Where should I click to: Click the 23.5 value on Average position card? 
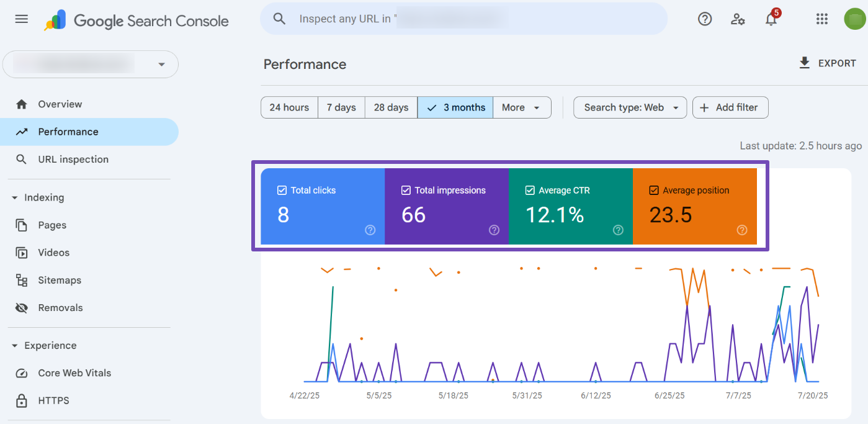671,215
